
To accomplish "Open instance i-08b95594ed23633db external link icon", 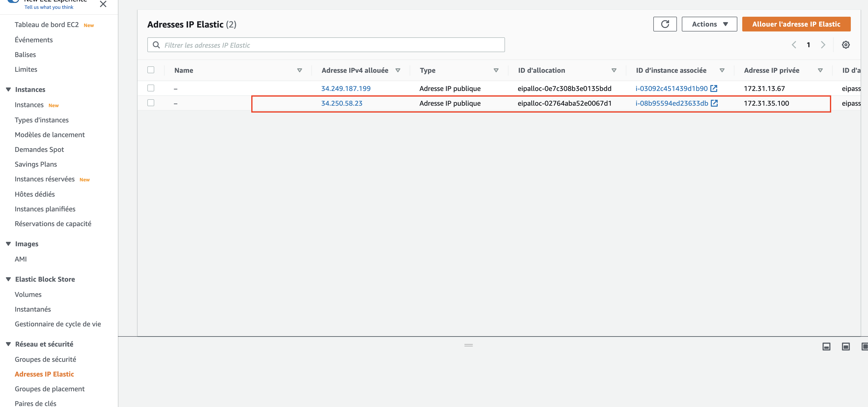I will [x=714, y=103].
